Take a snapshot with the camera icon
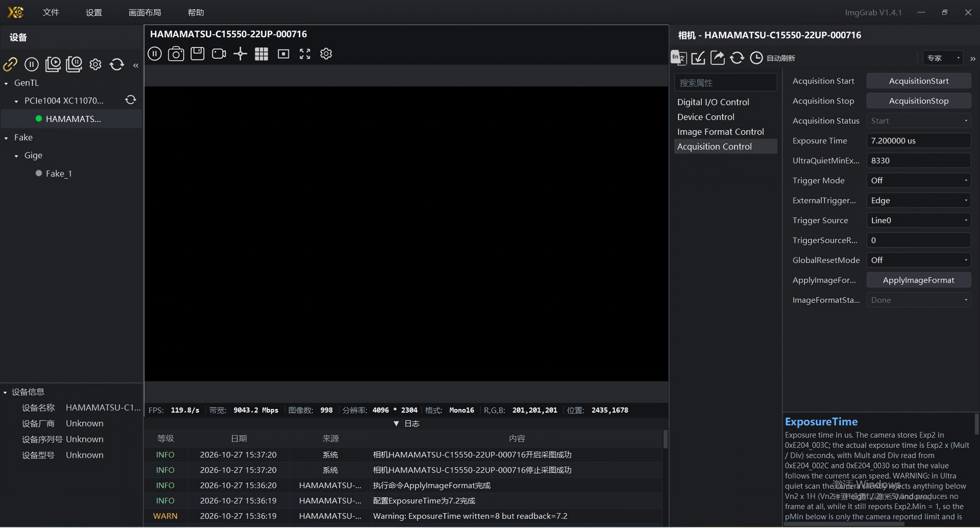 pyautogui.click(x=176, y=54)
